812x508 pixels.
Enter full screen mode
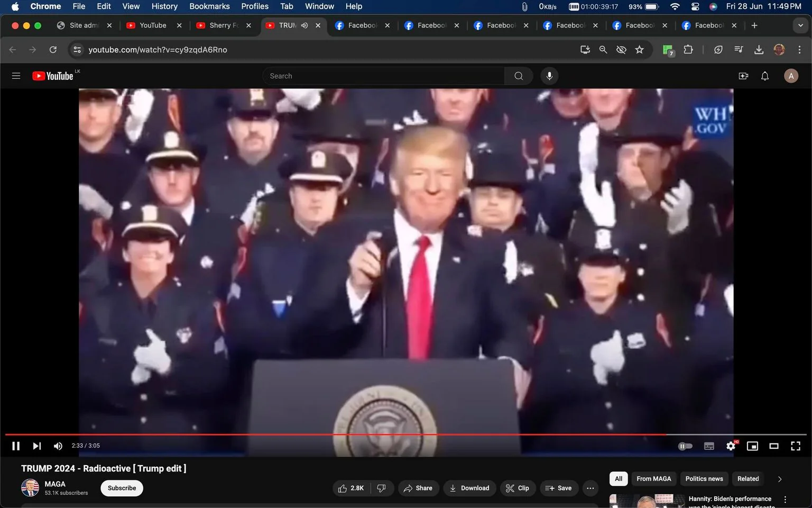(x=796, y=446)
